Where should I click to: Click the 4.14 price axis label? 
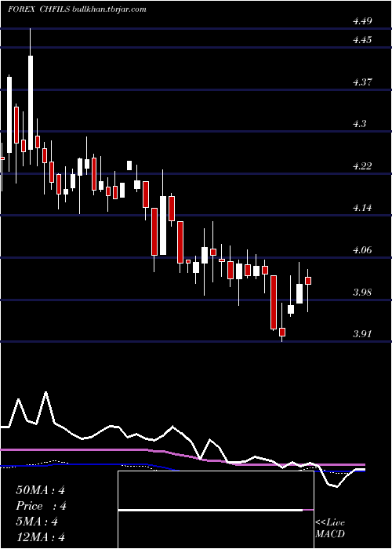click(x=362, y=208)
